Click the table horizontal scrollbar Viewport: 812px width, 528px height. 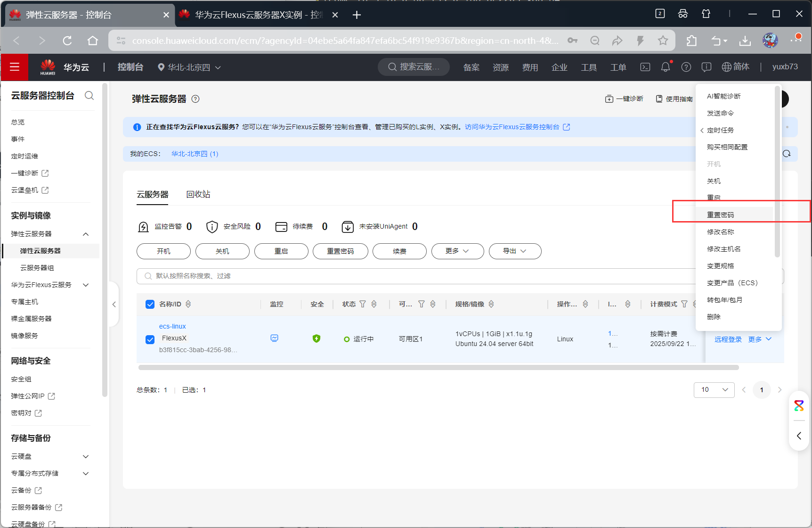(438, 367)
